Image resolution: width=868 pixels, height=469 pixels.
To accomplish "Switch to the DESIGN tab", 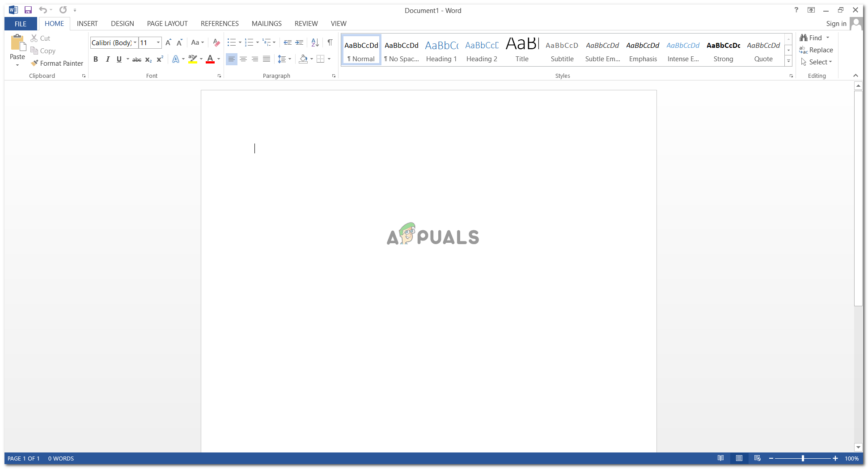I will 123,24.
